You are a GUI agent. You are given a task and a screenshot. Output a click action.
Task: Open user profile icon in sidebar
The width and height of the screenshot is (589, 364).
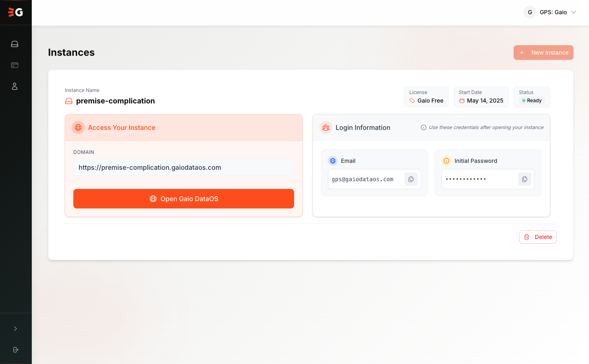coord(15,86)
